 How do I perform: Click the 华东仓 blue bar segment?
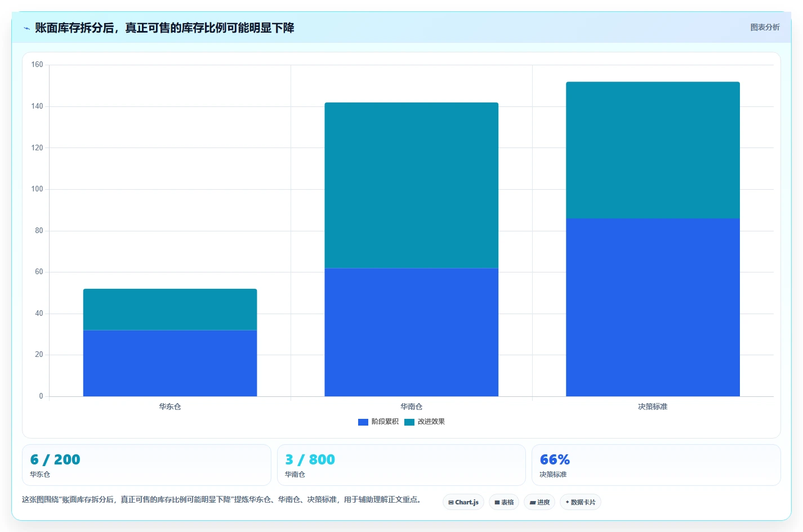pos(170,363)
